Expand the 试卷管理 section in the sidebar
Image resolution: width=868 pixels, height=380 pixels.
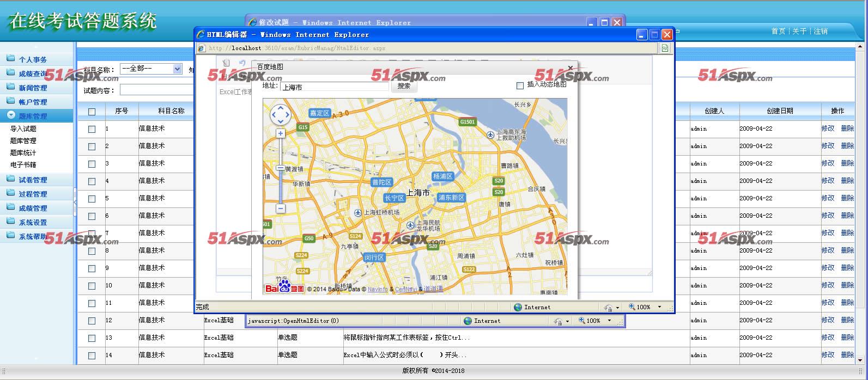point(37,180)
